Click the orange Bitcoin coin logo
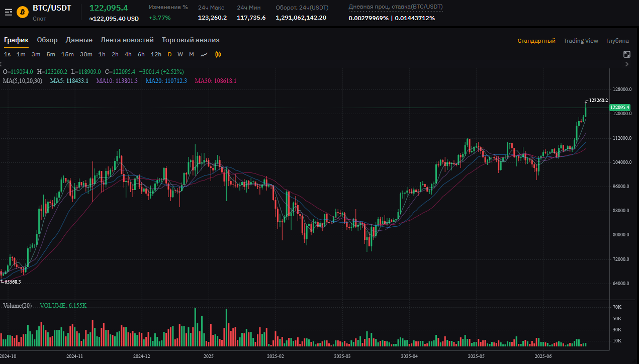This screenshot has width=639, height=364. pyautogui.click(x=23, y=12)
